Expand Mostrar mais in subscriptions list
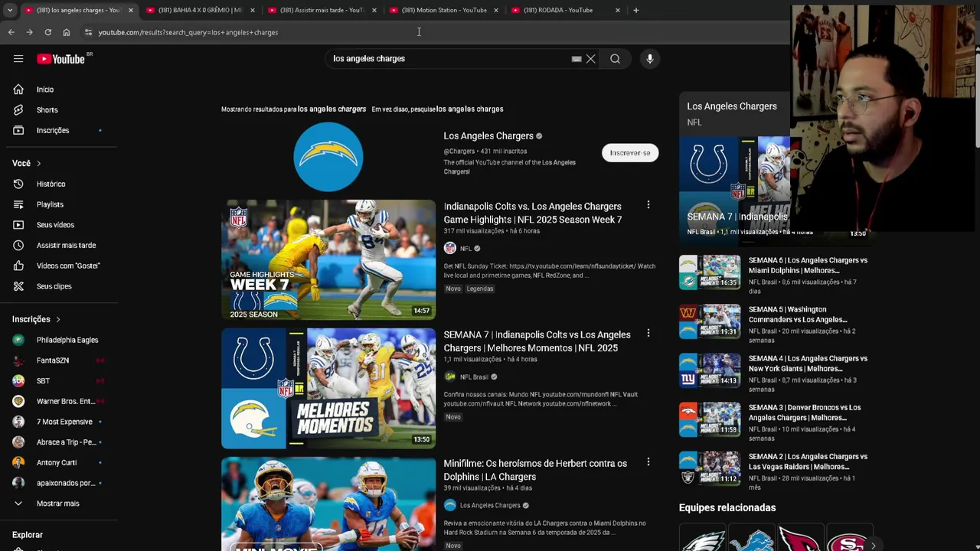980x551 pixels. (x=57, y=504)
